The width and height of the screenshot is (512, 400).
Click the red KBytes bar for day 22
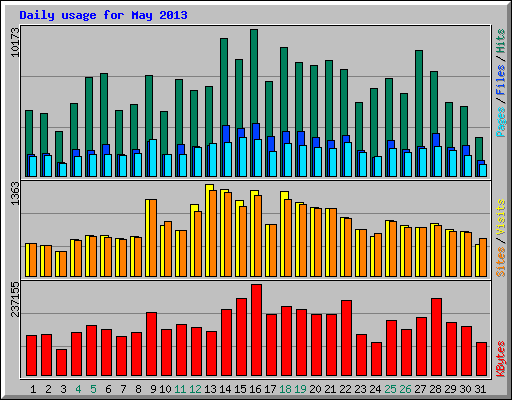pos(346,338)
